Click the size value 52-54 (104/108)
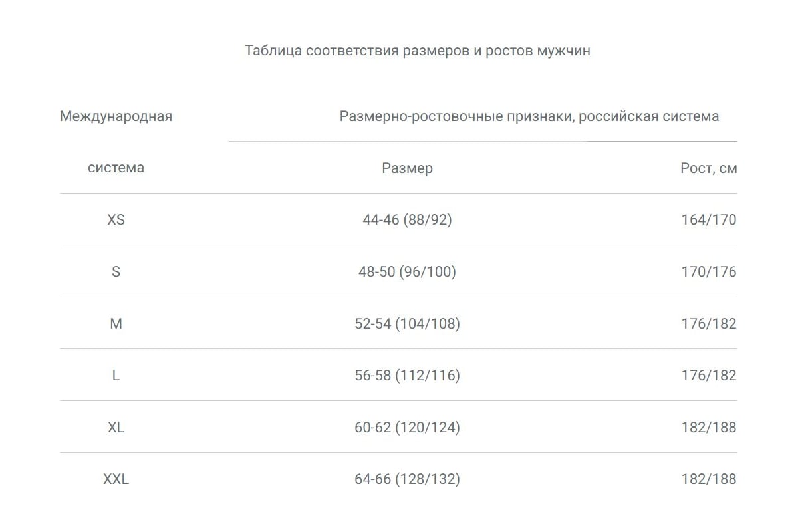798x532 pixels. pyautogui.click(x=407, y=324)
